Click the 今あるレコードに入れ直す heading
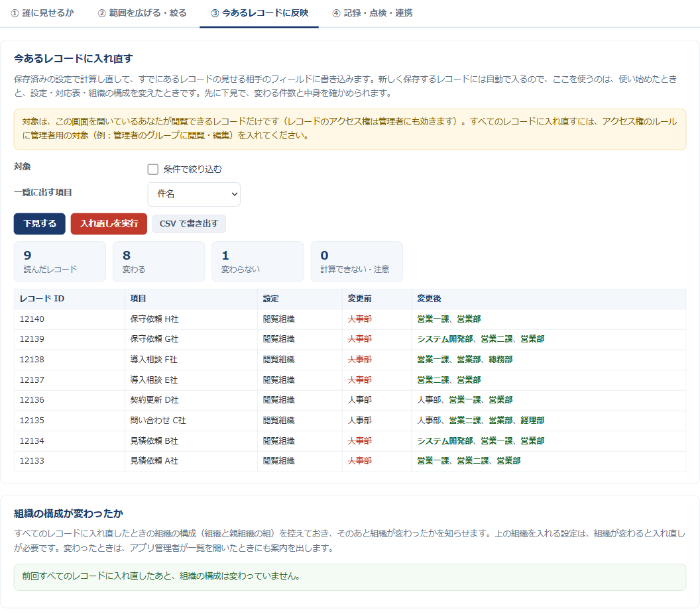The width and height of the screenshot is (700, 616). (73, 58)
